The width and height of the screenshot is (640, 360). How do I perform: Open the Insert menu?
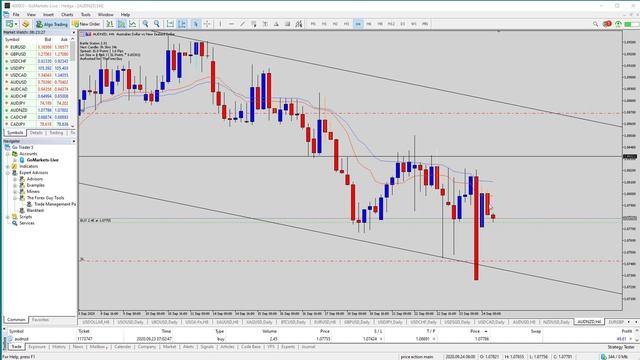coord(48,15)
